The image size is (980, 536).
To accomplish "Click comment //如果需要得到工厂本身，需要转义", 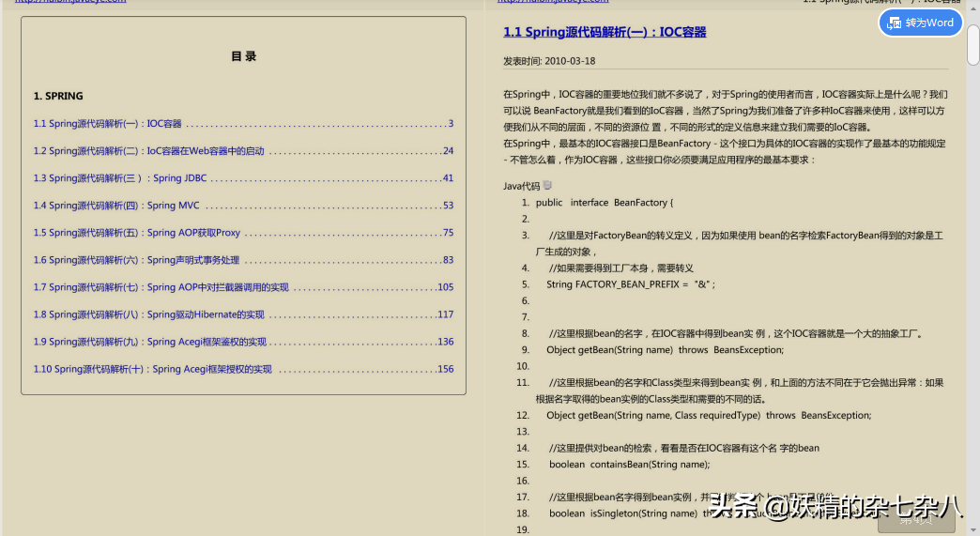I will coord(621,268).
